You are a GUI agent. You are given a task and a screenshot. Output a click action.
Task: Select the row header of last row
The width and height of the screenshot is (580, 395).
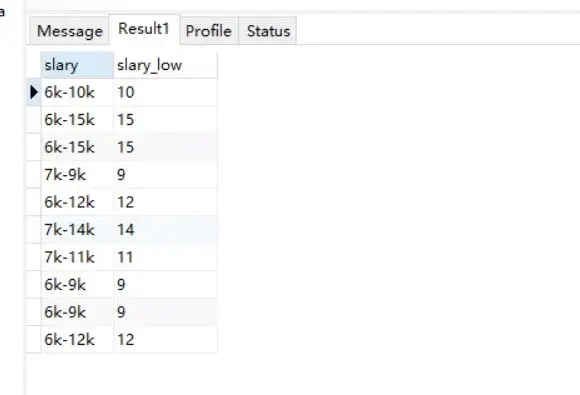tap(33, 340)
